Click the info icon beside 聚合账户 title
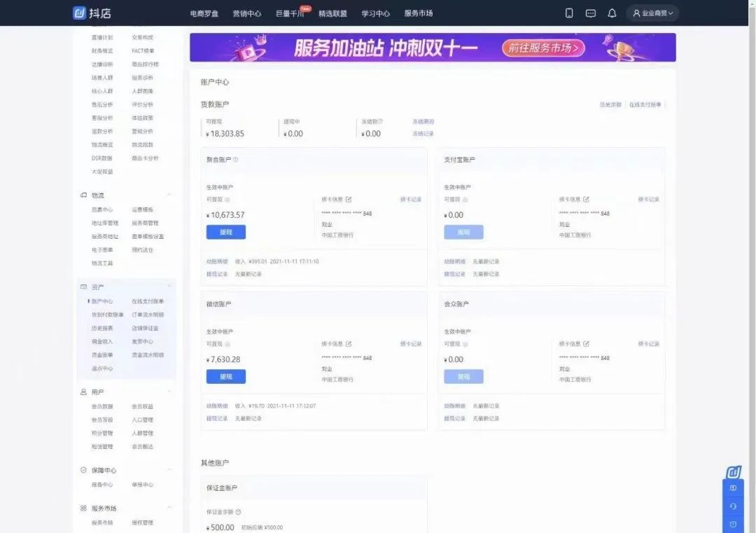The height and width of the screenshot is (533, 756). pos(235,160)
